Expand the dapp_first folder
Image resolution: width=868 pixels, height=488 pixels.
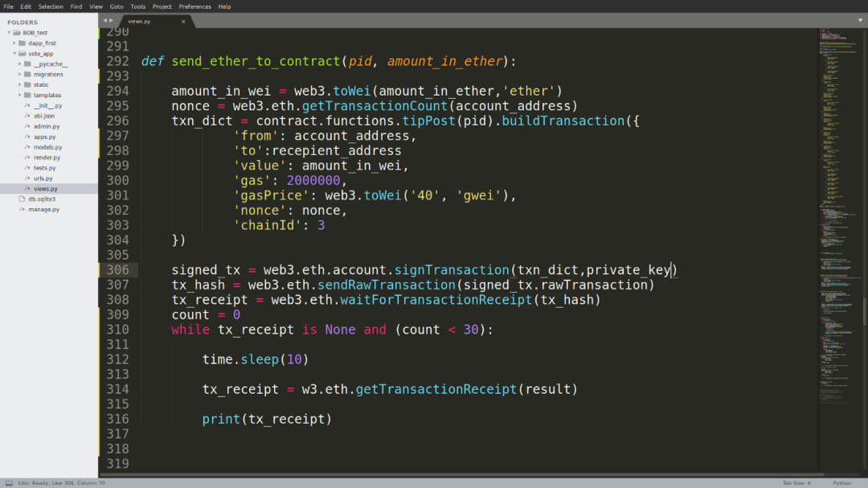[14, 43]
